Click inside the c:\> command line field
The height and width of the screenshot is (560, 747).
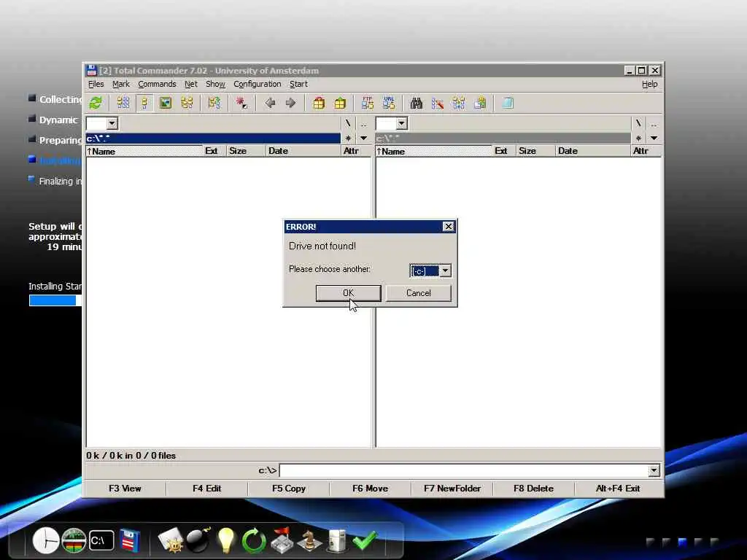point(463,470)
